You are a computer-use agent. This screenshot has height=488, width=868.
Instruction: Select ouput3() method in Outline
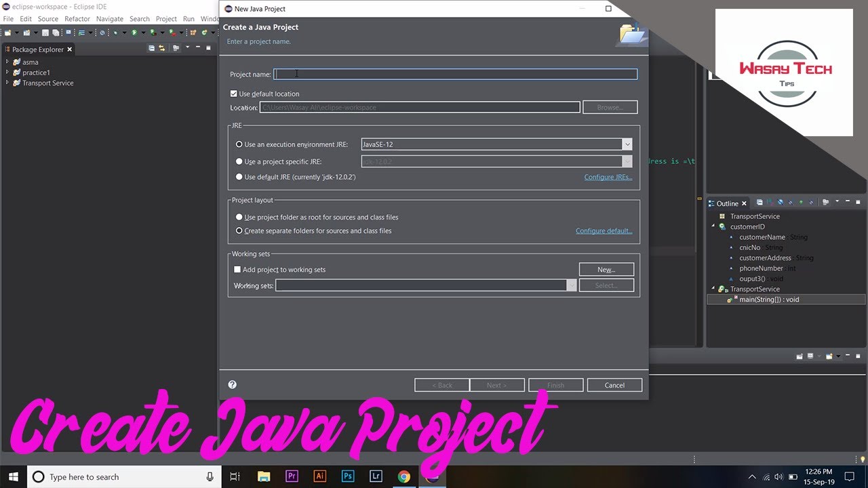pyautogui.click(x=752, y=279)
